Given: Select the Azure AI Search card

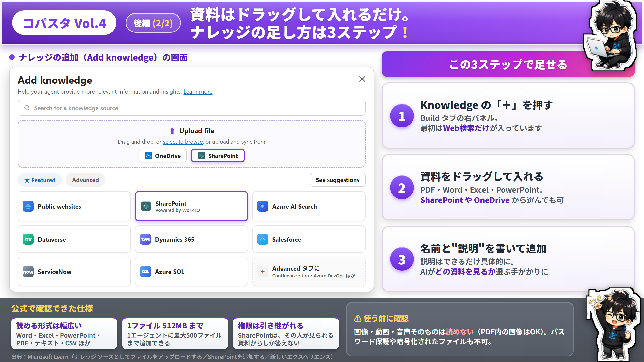Looking at the screenshot, I should click(x=309, y=206).
